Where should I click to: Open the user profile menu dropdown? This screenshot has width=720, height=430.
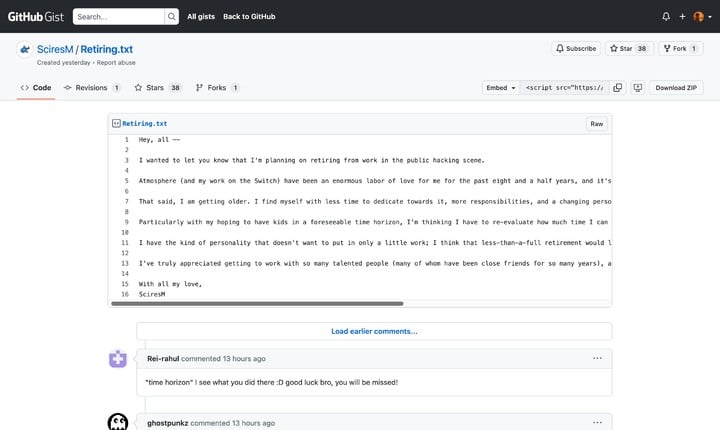coord(702,17)
